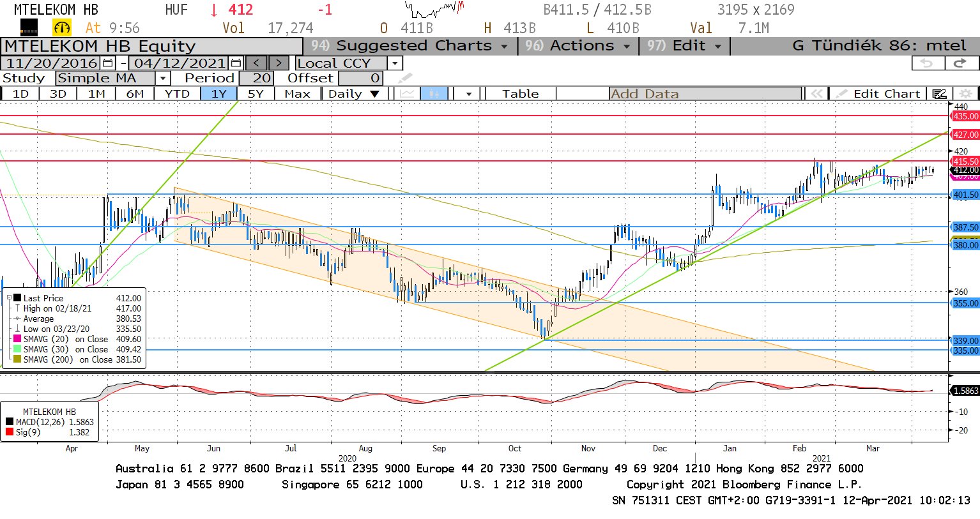Click the last price label 412.00 on axis

pos(965,170)
